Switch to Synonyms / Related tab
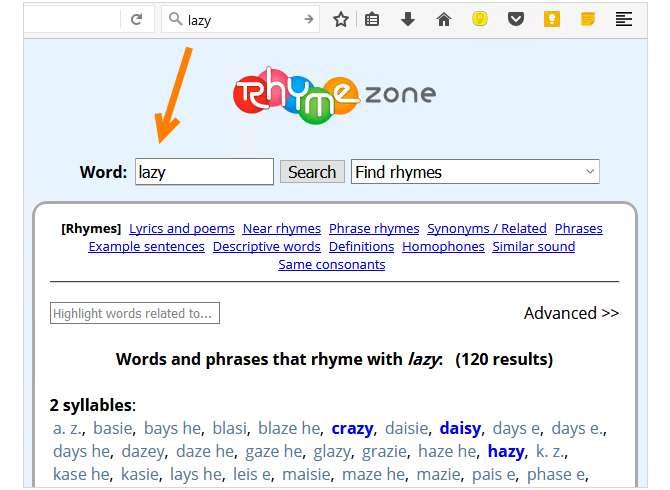 (x=487, y=228)
